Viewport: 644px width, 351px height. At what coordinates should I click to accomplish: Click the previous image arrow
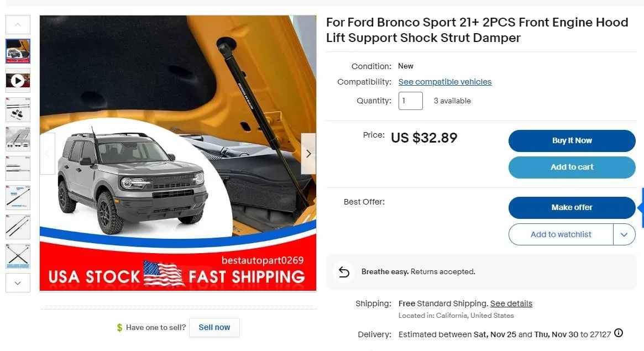(x=48, y=153)
